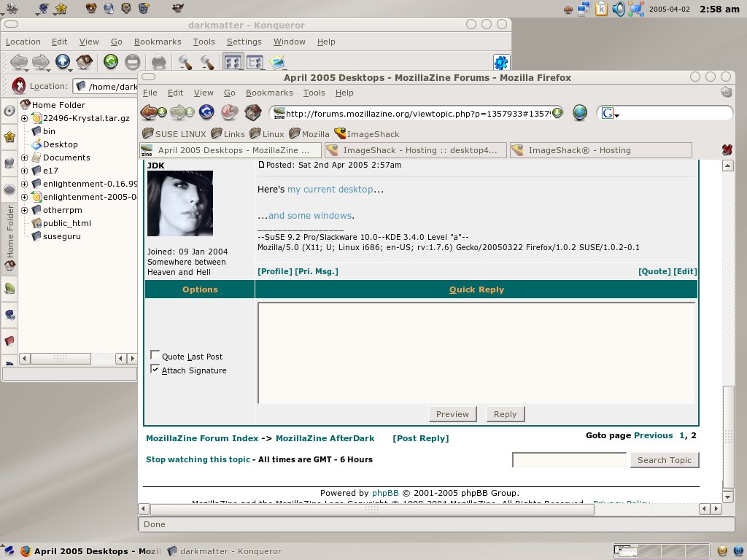
Task: Expand 22496-Krystal.tar.gz tree node
Action: [x=24, y=118]
